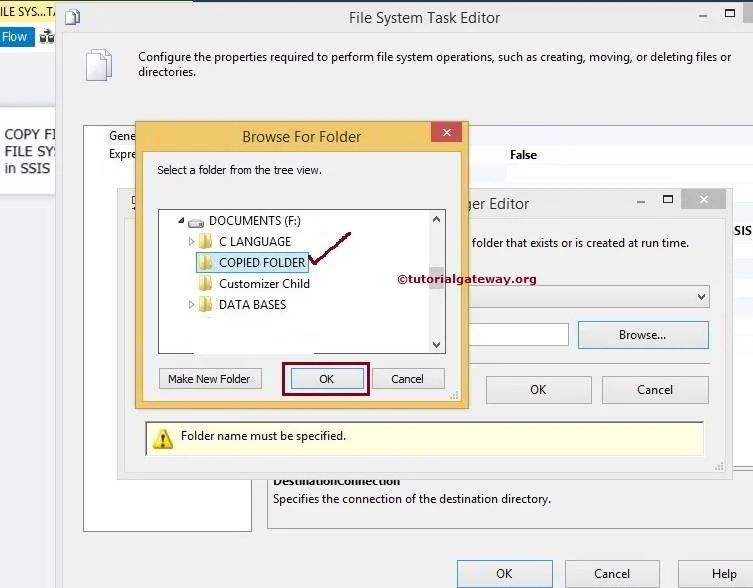The height and width of the screenshot is (588, 753).
Task: Close the Connection Manager Editor window
Action: [704, 199]
